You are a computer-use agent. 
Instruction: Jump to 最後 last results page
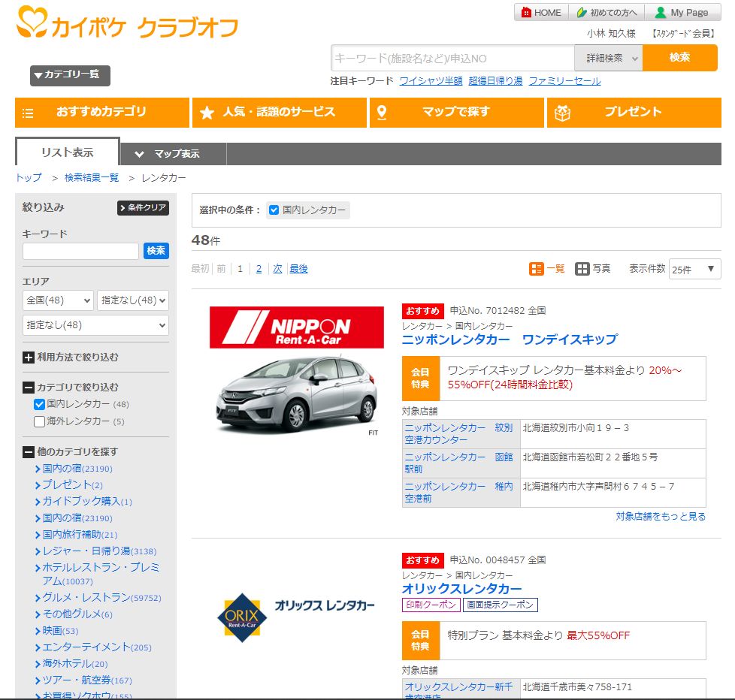298,268
